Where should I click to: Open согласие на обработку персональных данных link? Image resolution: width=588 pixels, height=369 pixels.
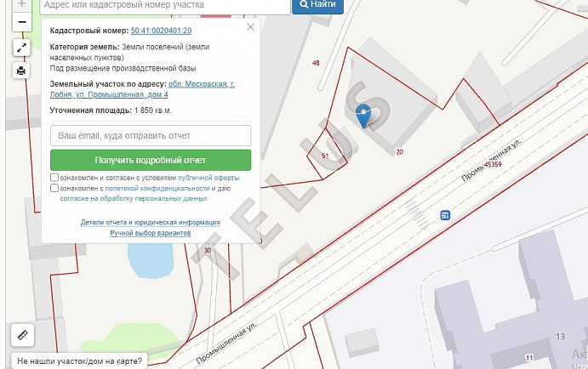click(x=134, y=199)
